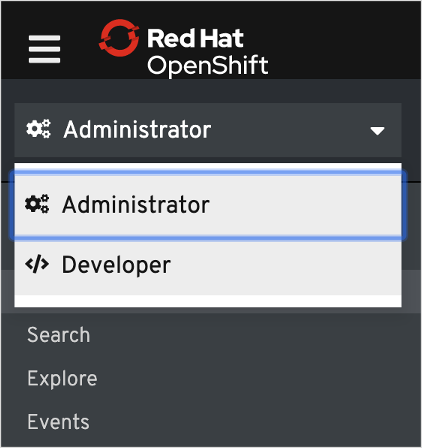This screenshot has height=448, width=422.
Task: Toggle the hamburger navigation menu icon
Action: pyautogui.click(x=44, y=49)
